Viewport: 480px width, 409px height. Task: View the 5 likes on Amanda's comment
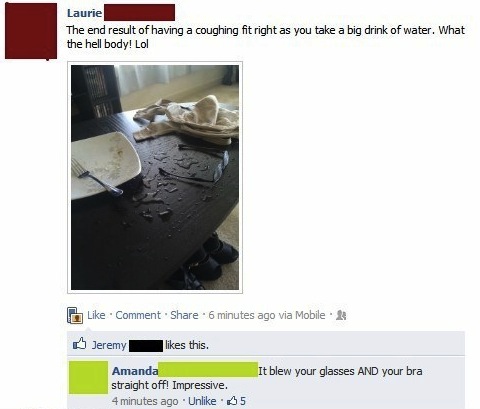(x=236, y=401)
